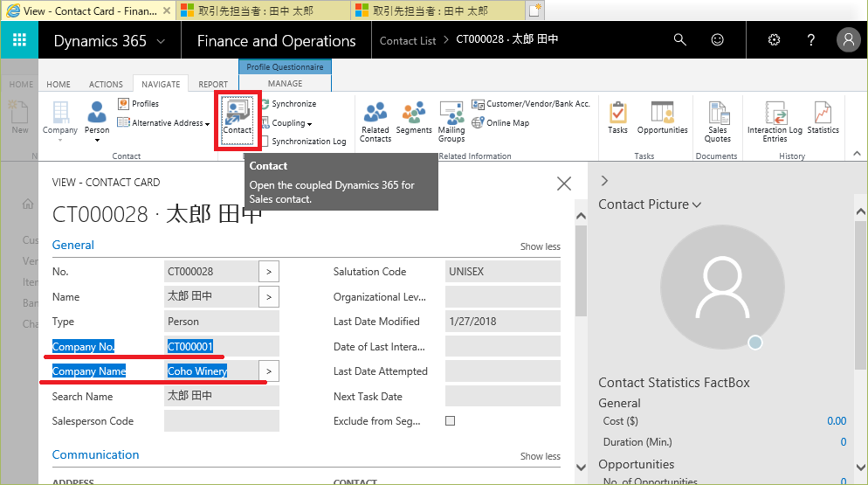Screen dimensions: 868x485
Task: Open the user account avatar
Action: pyautogui.click(x=848, y=40)
